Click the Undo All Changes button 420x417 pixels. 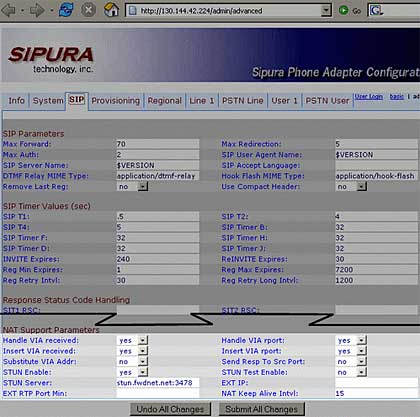tap(170, 409)
